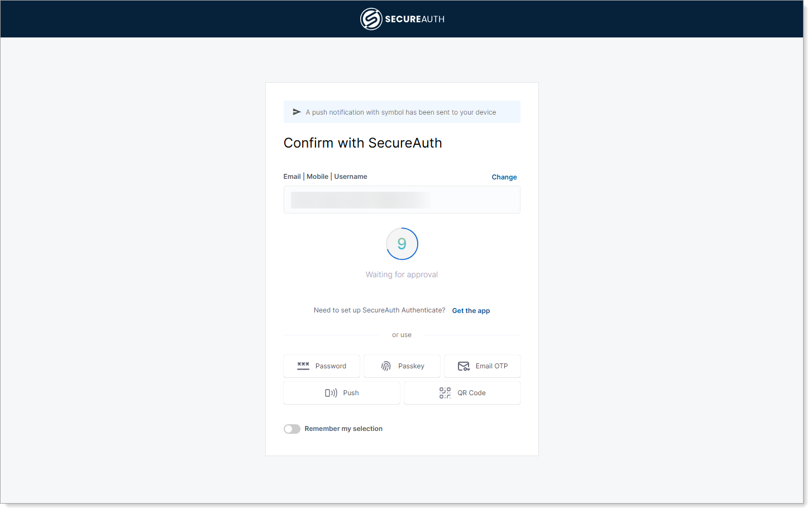Click the envelope Email OTP icon
The width and height of the screenshot is (812, 512).
[x=464, y=366]
